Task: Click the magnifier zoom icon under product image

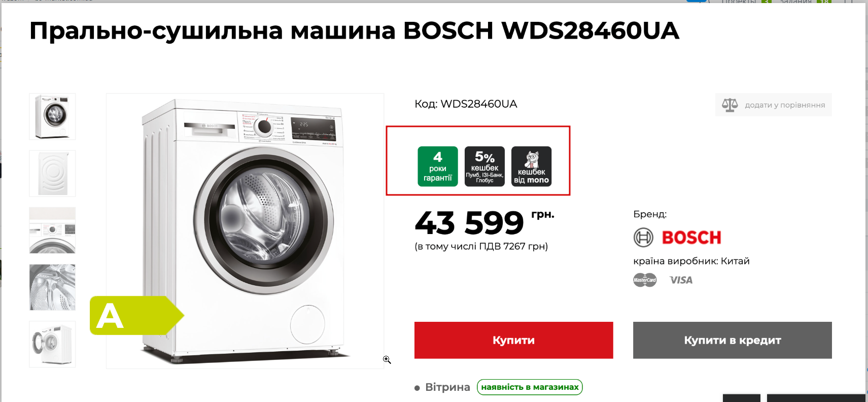Action: pos(387,360)
